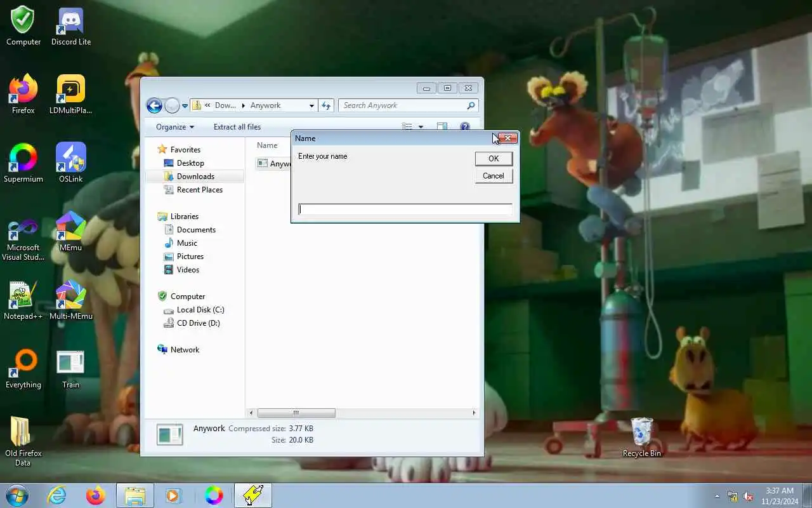Open LDMultiPlayer desktop icon
The height and width of the screenshot is (508, 812).
coord(70,95)
